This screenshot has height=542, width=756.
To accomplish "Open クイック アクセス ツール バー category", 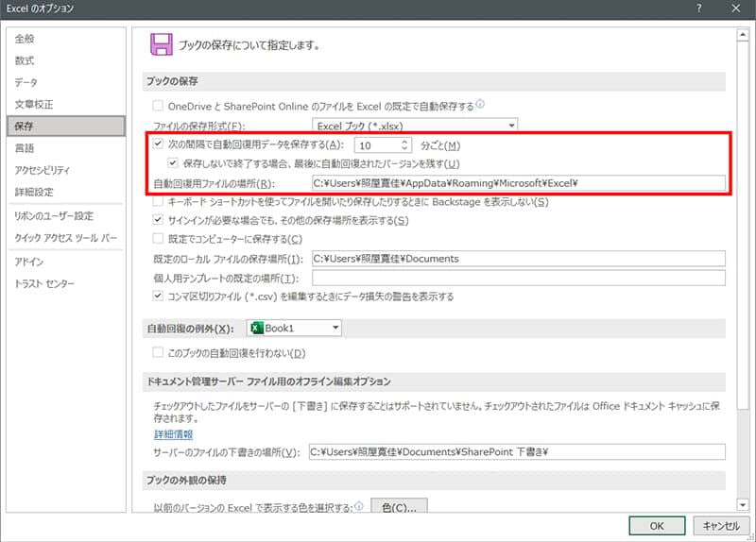I will click(x=65, y=238).
